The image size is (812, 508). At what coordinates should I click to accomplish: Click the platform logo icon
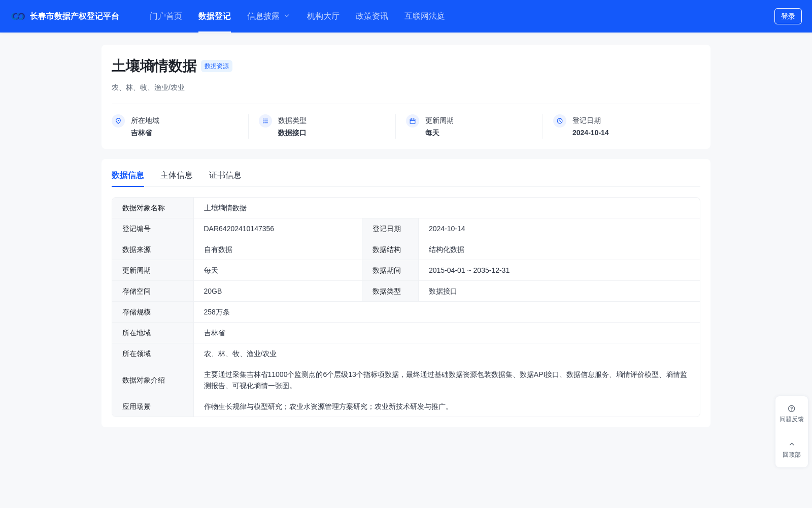tap(19, 16)
